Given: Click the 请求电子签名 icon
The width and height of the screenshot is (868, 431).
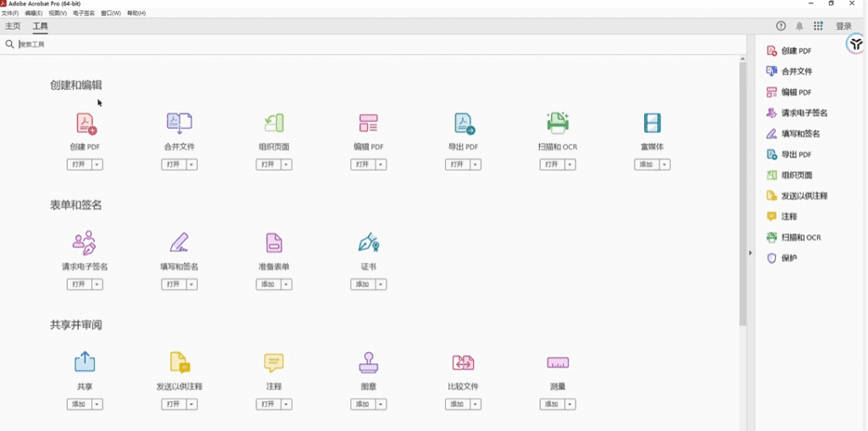Looking at the screenshot, I should click(x=84, y=243).
